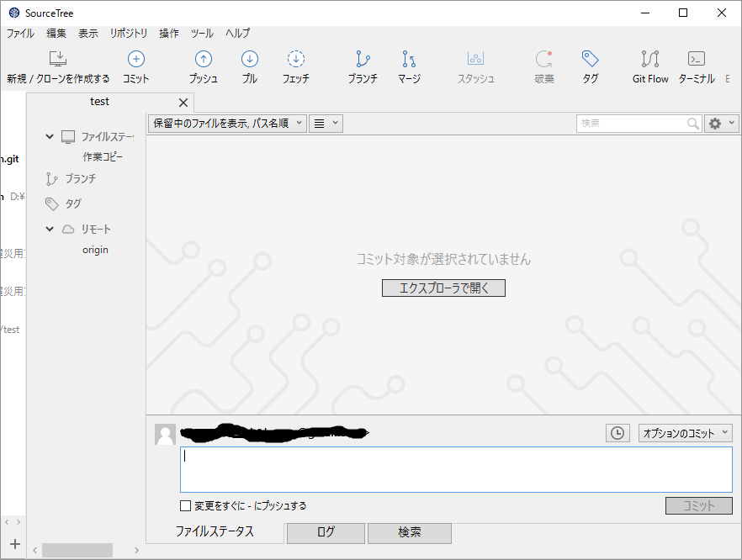Screen dimensions: 742x560
Task: Click the tag icon in sidebar
Action: (51, 203)
